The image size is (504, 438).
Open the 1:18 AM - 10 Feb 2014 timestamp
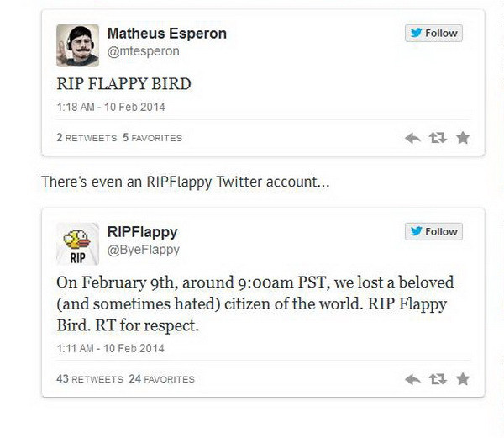(110, 107)
